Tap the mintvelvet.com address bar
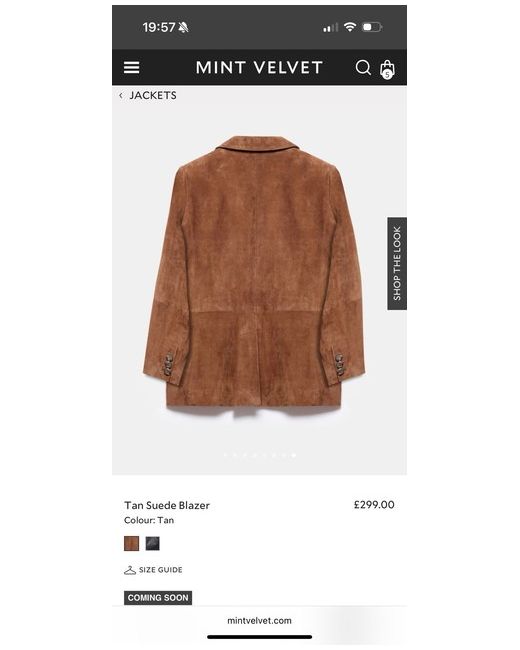 click(259, 621)
